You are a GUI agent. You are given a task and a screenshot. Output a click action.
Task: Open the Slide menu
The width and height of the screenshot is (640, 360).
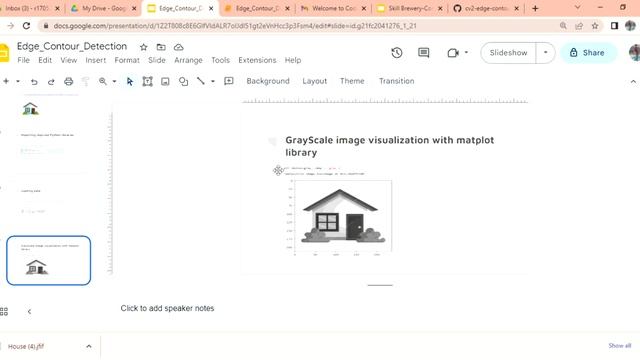click(x=157, y=60)
